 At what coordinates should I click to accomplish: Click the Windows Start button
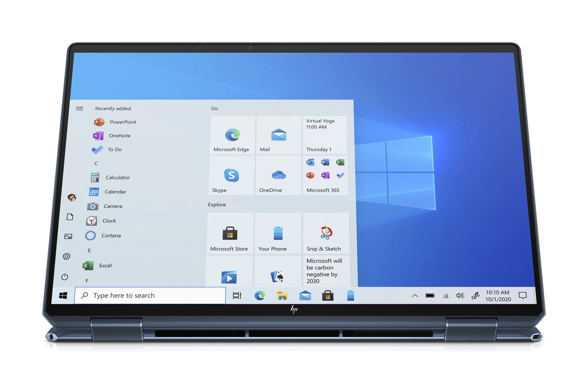pyautogui.click(x=63, y=296)
